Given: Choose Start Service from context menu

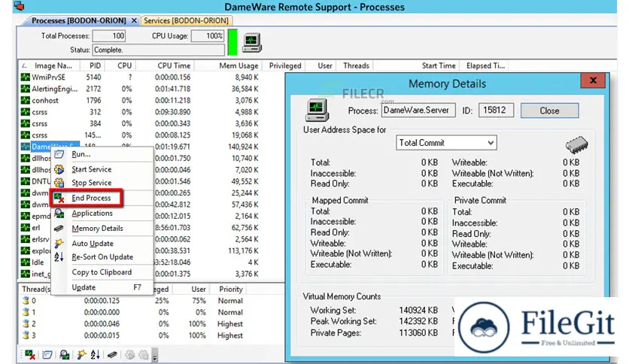Looking at the screenshot, I should pyautogui.click(x=102, y=169).
